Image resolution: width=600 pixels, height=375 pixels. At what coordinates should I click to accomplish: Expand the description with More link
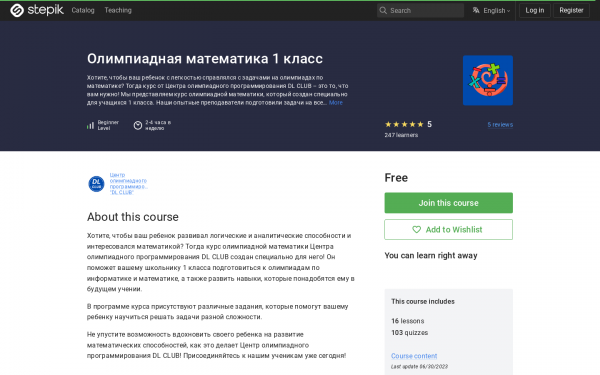336,103
